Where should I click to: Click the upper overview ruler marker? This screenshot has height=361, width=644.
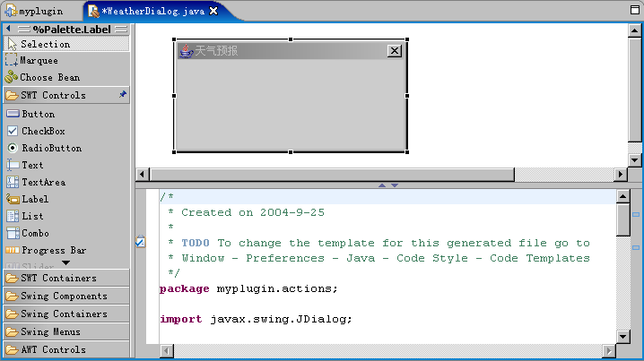point(636,215)
